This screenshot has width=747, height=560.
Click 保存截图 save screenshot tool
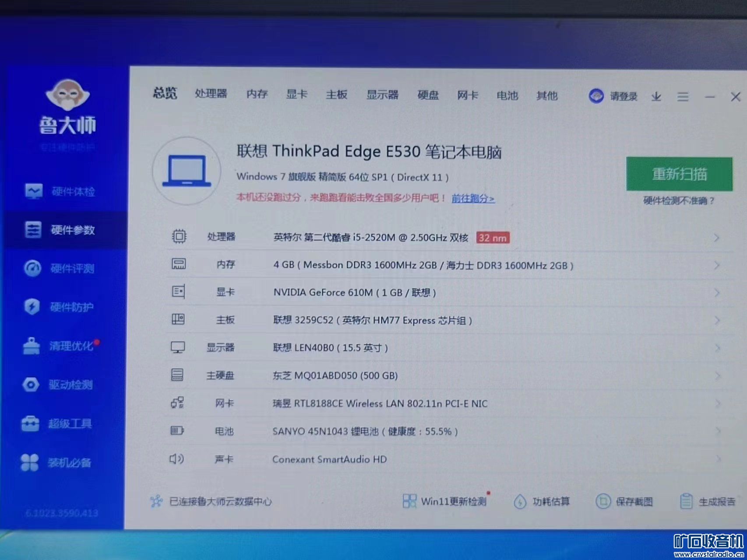pyautogui.click(x=624, y=501)
